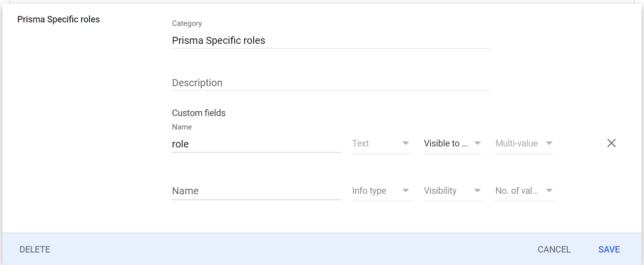Screen dimensions: 644x265
Task: Click the arrow icon beside Text type
Action: click(x=406, y=143)
